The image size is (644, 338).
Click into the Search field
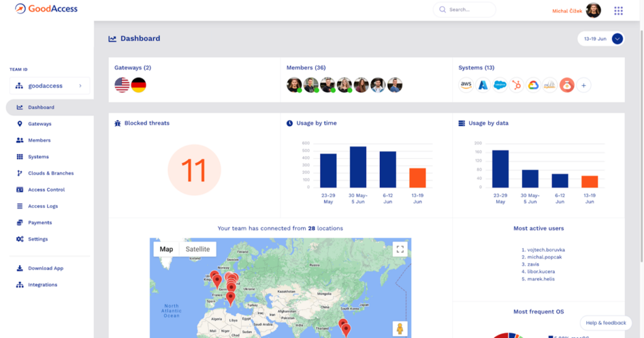(x=469, y=10)
